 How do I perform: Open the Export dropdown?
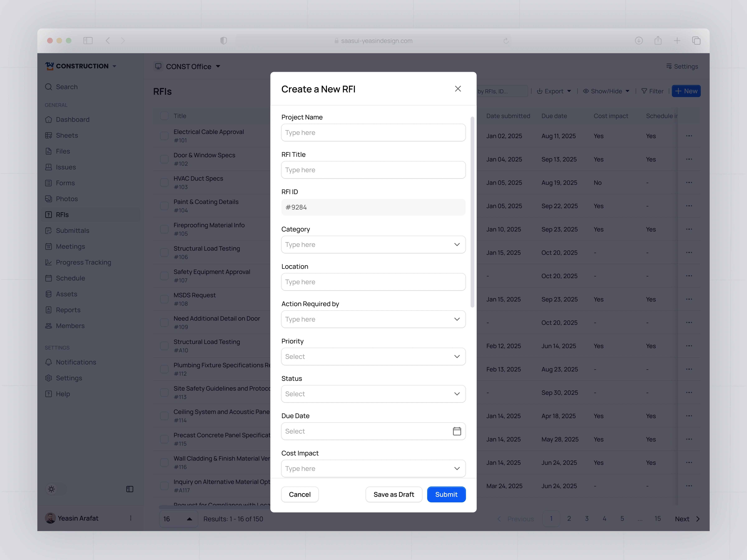point(554,91)
